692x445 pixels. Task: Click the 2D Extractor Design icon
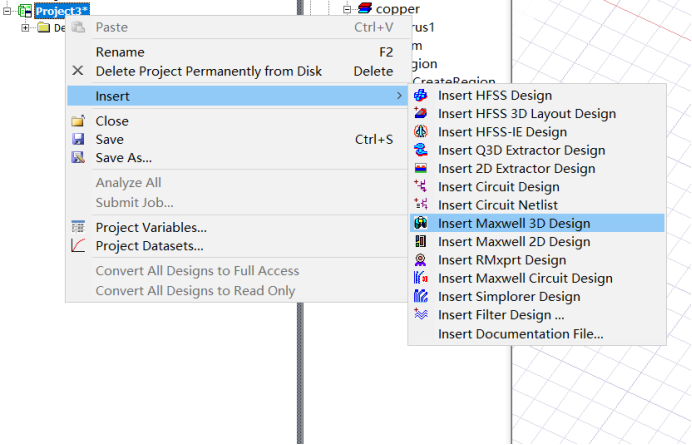tap(421, 168)
